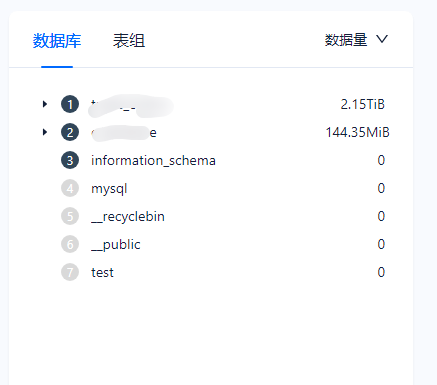Select the __public database entry
The image size is (437, 385).
pos(116,245)
